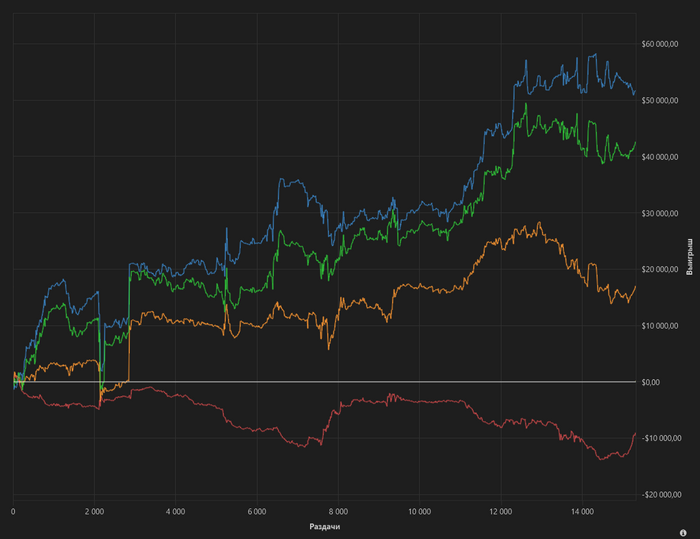Viewport: 700px width, 539px height.
Task: Click the Выигрыш vertical axis title
Action: [x=690, y=257]
